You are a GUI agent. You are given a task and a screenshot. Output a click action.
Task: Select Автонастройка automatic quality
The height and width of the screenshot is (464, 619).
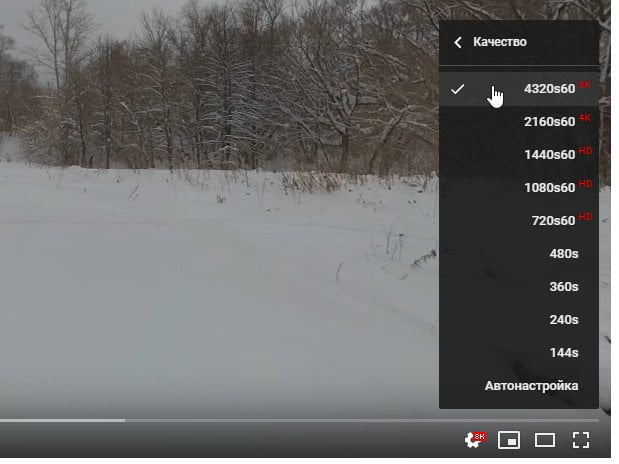(x=519, y=386)
